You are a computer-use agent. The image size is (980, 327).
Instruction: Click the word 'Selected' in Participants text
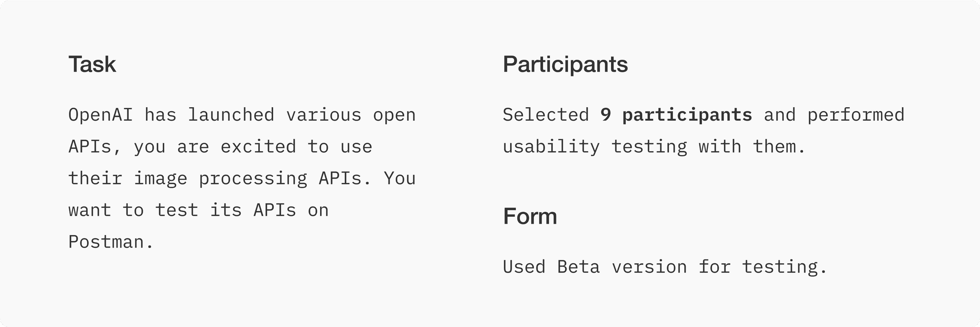point(546,115)
